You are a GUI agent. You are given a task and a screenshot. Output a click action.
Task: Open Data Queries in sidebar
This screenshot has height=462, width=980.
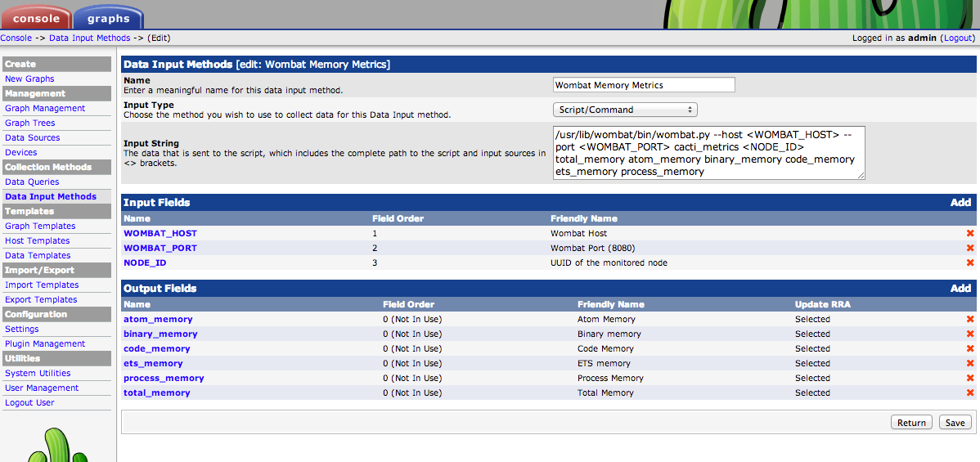coord(32,182)
